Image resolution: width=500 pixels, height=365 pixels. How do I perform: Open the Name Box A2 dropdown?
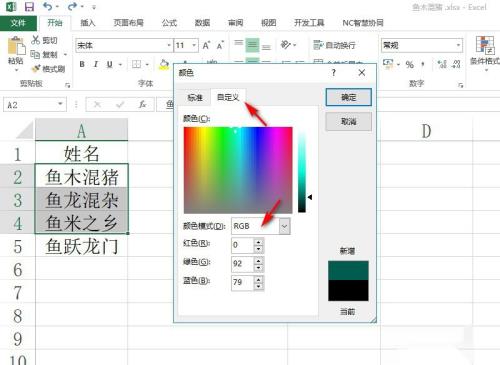[60, 104]
